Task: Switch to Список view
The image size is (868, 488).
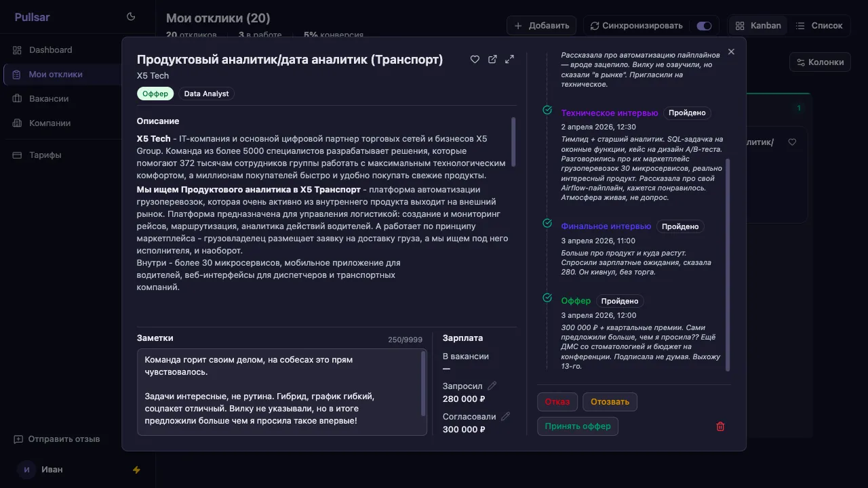Action: (818, 26)
